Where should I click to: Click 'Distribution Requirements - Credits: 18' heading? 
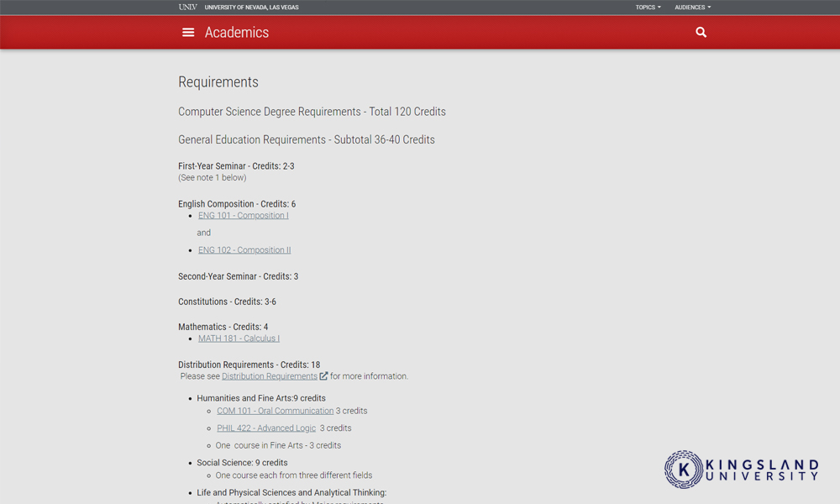pyautogui.click(x=249, y=365)
